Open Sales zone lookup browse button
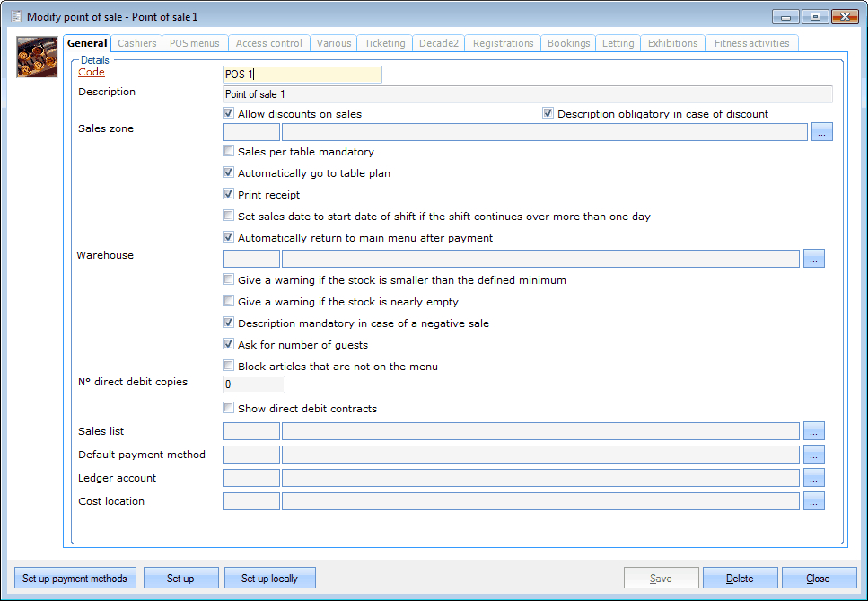868x601 pixels. pyautogui.click(x=822, y=133)
